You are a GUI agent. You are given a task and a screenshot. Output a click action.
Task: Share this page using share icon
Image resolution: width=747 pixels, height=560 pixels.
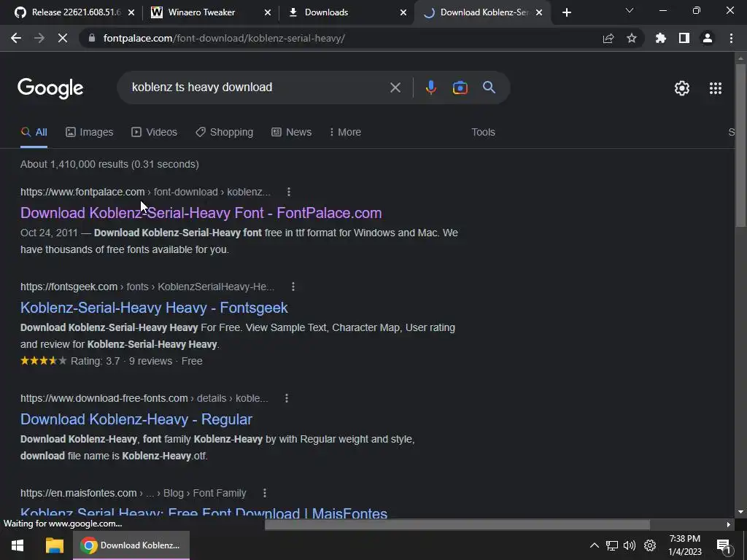[x=608, y=38]
